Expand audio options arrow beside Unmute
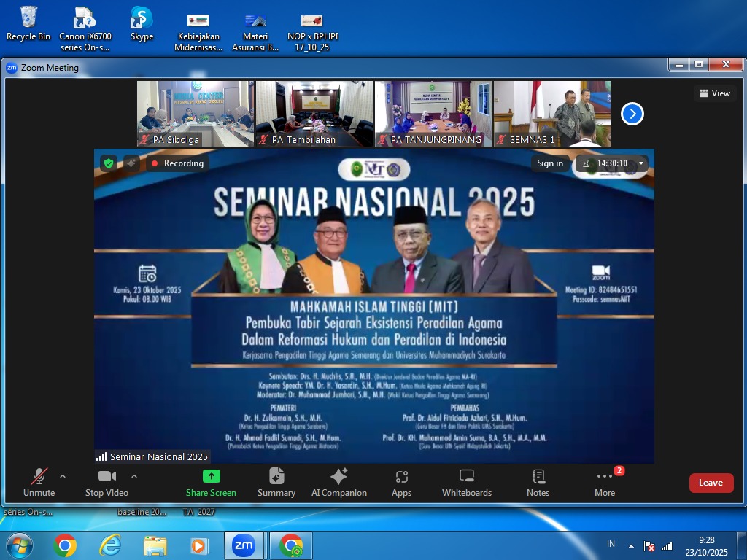The width and height of the screenshot is (747, 560). pyautogui.click(x=63, y=476)
